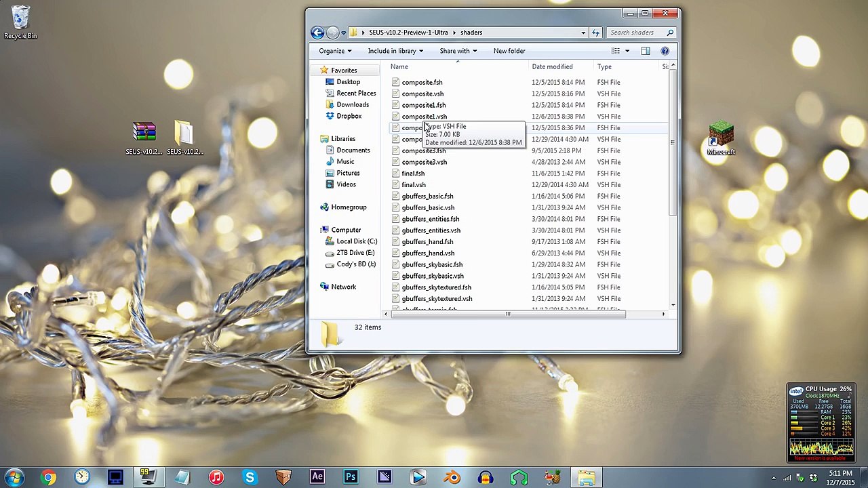Select the Recycle Bin on the desktop
Image resolution: width=868 pixels, height=488 pixels.
coord(20,22)
